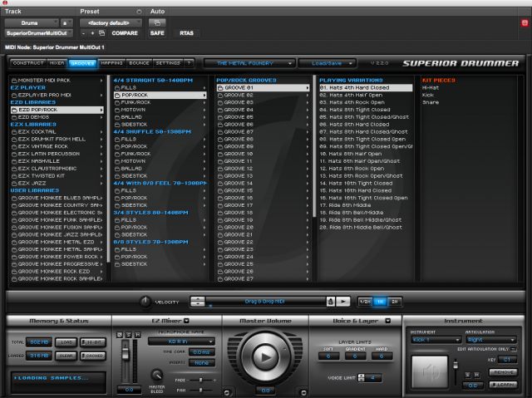This screenshot has width=532, height=398.
Task: Mute the EZ Mixer channel
Action: 138,335
